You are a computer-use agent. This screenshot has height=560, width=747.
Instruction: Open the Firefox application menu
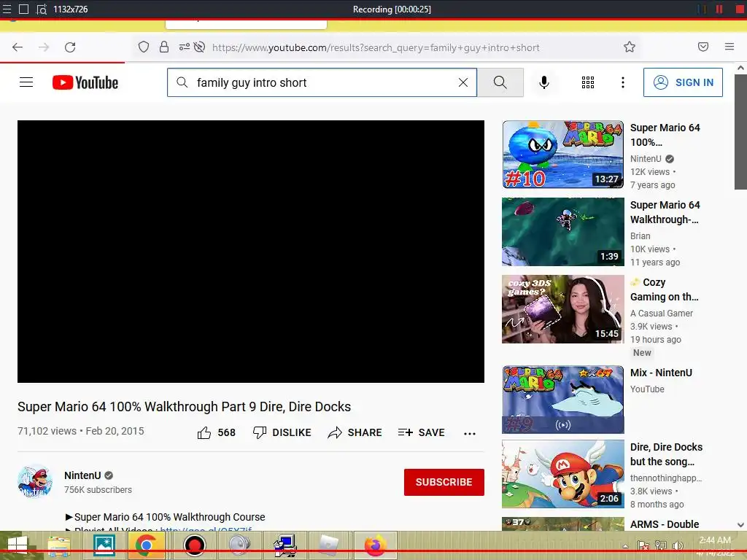coord(729,47)
